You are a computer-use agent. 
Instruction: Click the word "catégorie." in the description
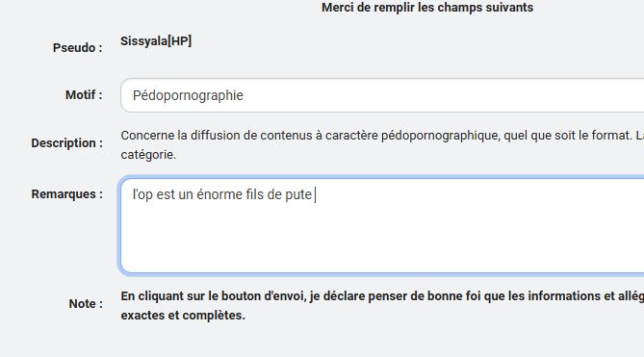[x=148, y=155]
